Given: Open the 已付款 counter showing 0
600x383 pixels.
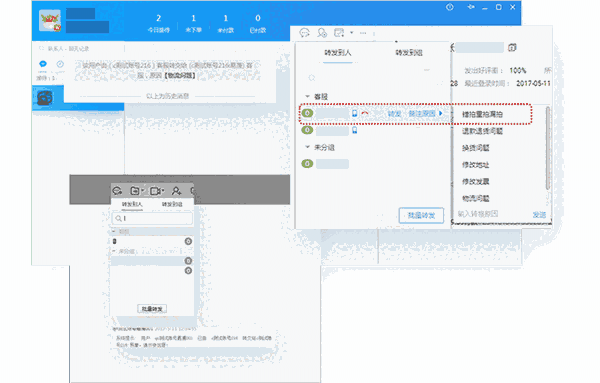Looking at the screenshot, I should [258, 23].
